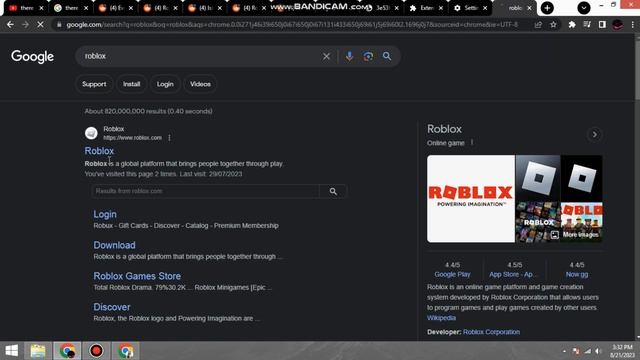This screenshot has width=640, height=360.
Task: Open the App Store rating link
Action: point(514,275)
